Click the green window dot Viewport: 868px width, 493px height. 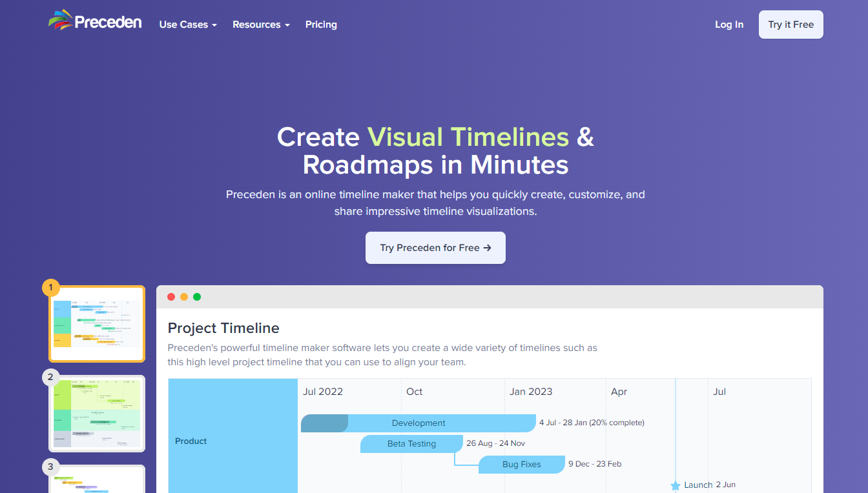pos(197,297)
